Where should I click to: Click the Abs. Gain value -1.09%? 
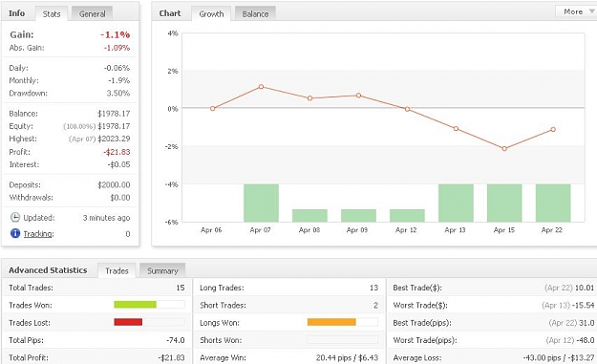pos(117,48)
